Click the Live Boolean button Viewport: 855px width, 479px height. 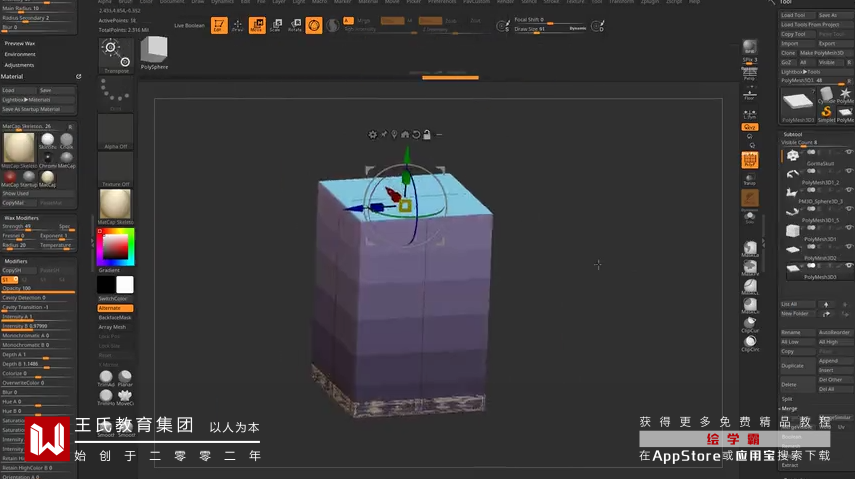click(190, 25)
